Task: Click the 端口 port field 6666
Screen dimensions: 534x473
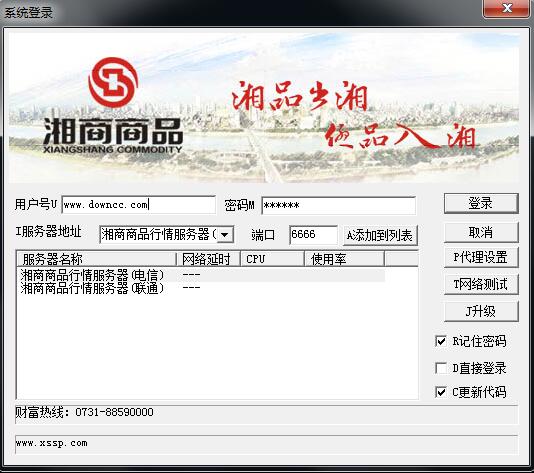Action: [x=313, y=235]
